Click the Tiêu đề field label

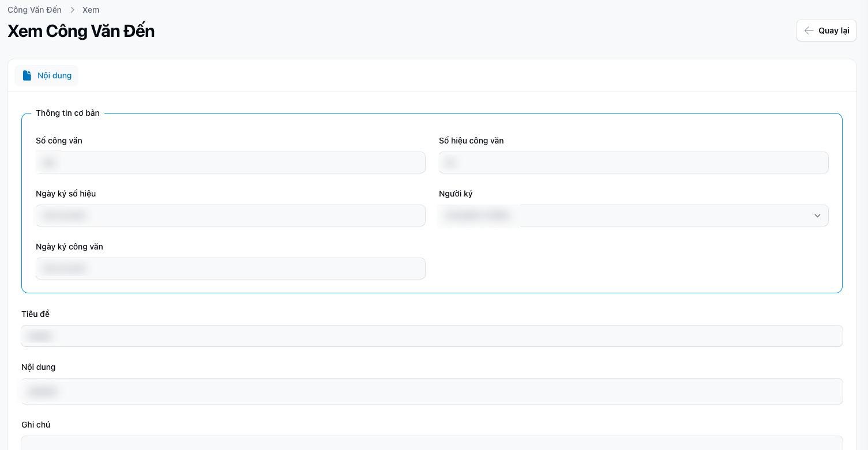tap(36, 314)
